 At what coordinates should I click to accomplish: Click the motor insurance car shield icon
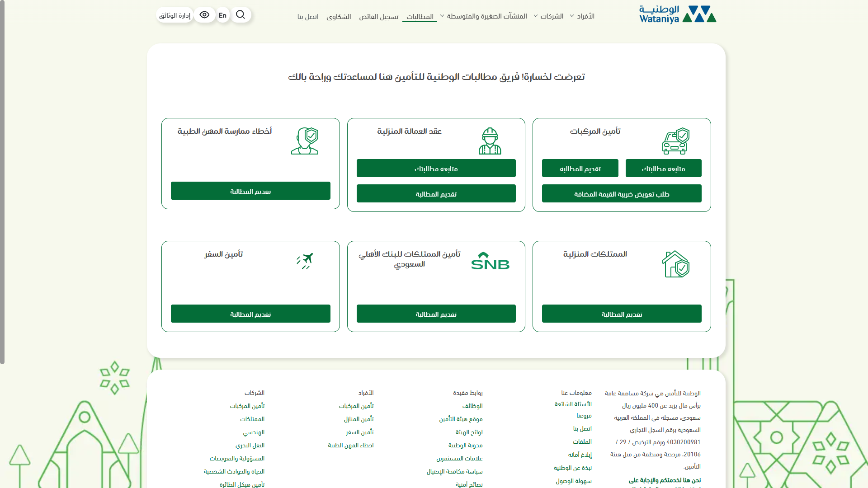[x=676, y=141]
